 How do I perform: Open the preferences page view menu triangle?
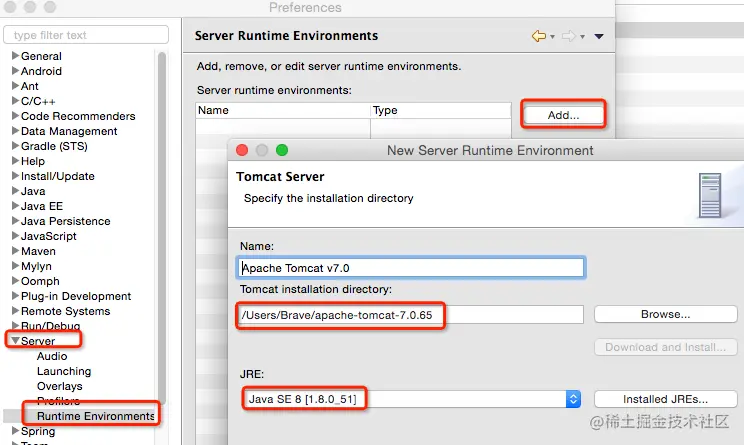pos(599,37)
